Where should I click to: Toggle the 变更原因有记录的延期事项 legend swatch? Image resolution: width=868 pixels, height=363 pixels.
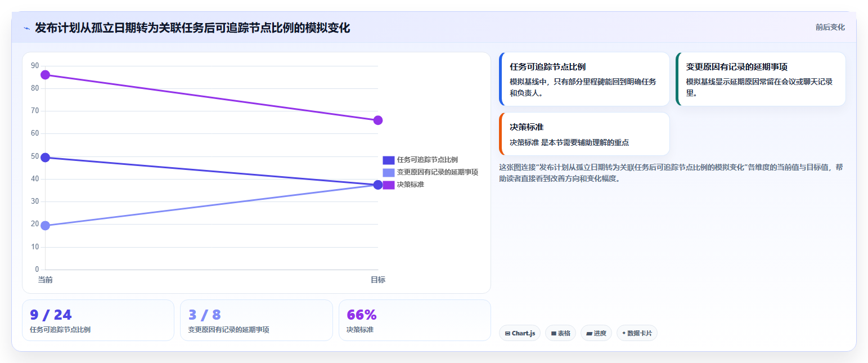pyautogui.click(x=389, y=172)
